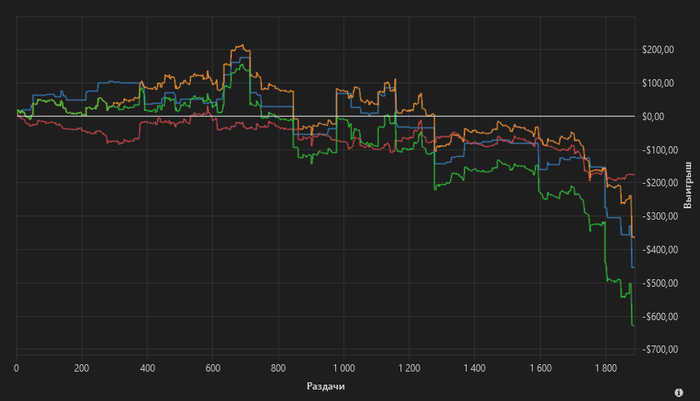Click the $0,00 axis label

coord(653,117)
